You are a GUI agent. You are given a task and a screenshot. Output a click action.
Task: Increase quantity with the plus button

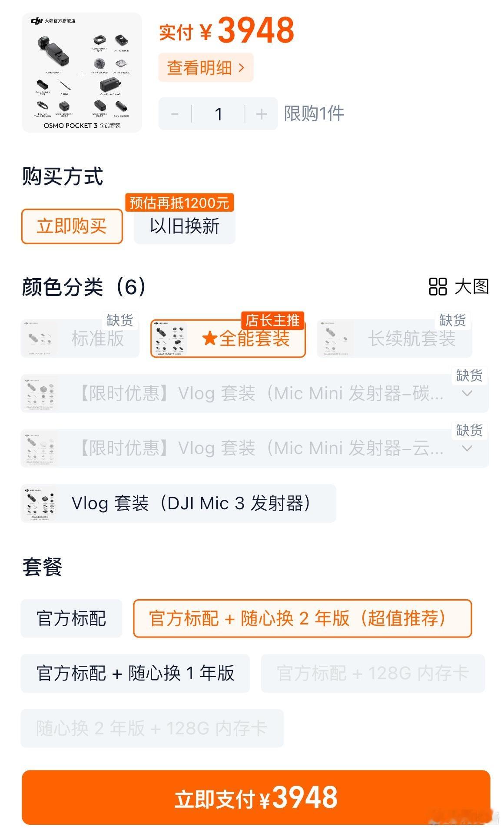pyautogui.click(x=261, y=114)
